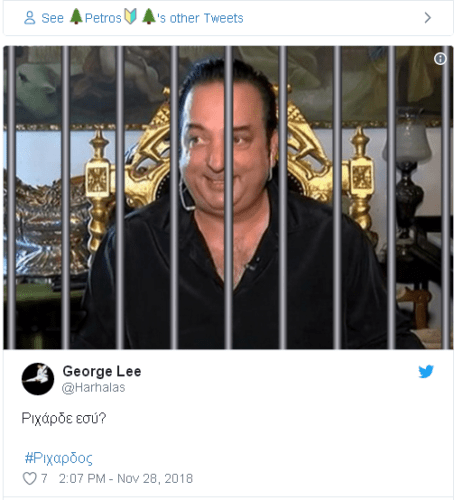Screen dimensions: 463x500
Task: Click the like count number 7
Action: [x=44, y=479]
